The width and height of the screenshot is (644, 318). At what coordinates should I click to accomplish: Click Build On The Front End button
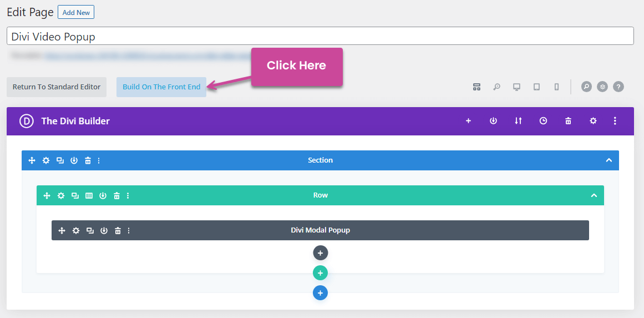pos(161,87)
